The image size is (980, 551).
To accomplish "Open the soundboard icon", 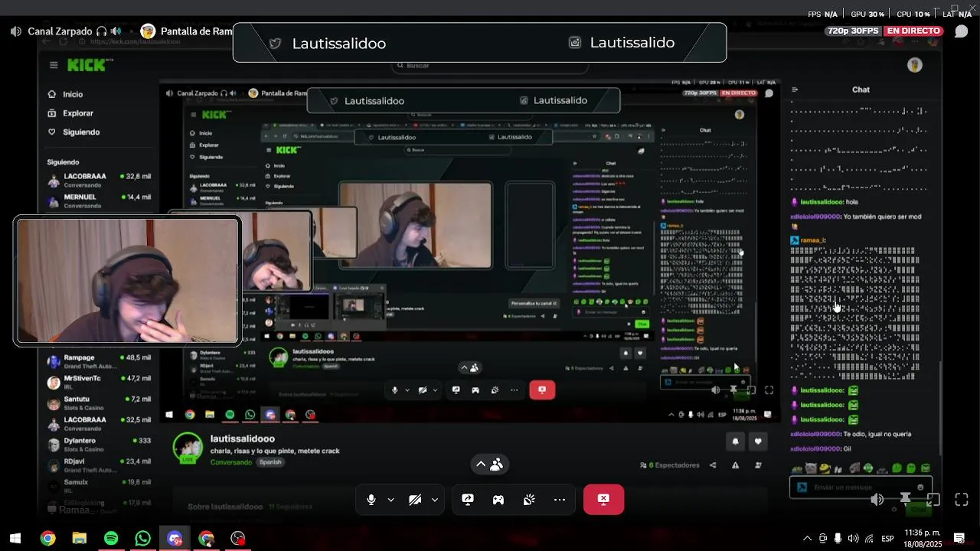I will click(529, 500).
